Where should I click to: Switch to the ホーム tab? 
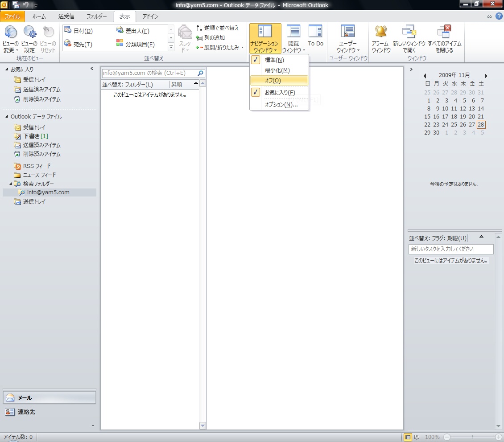39,16
